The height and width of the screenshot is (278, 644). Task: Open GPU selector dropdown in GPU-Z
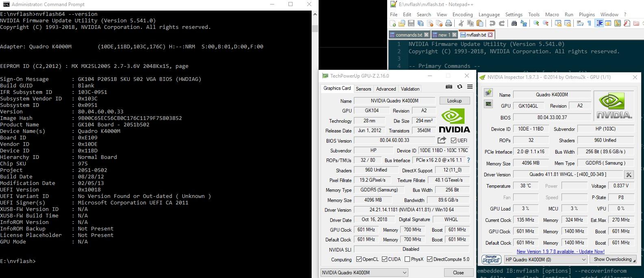(x=364, y=273)
